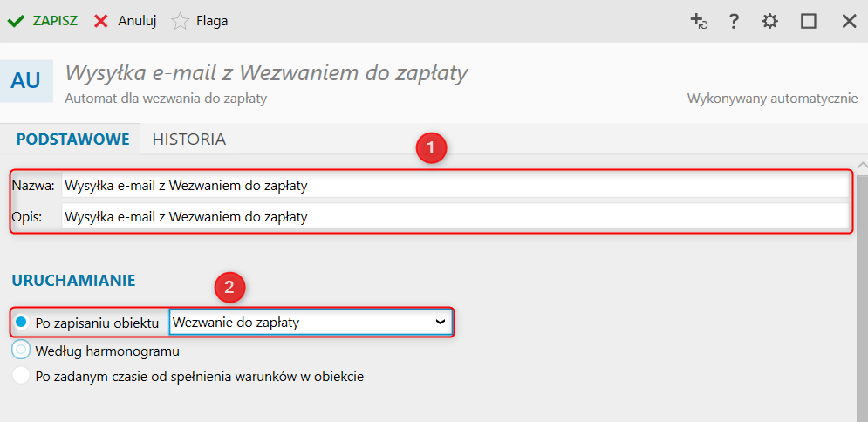Click the add-with-refresh plus icon

[x=698, y=22]
